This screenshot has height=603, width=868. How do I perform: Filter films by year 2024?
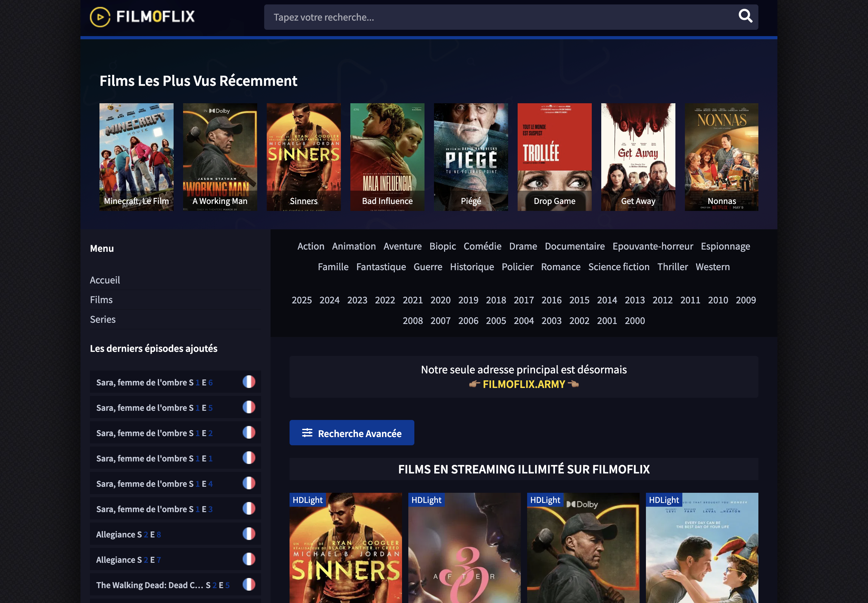329,300
